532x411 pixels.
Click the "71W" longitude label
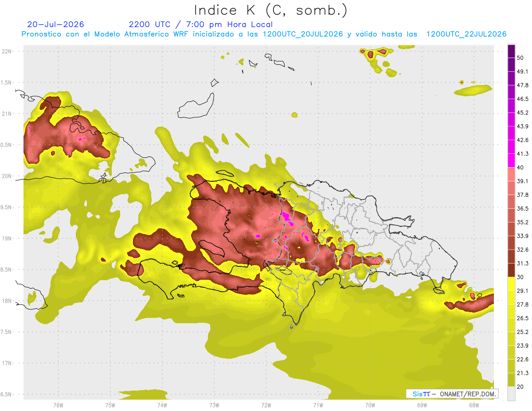click(318, 405)
